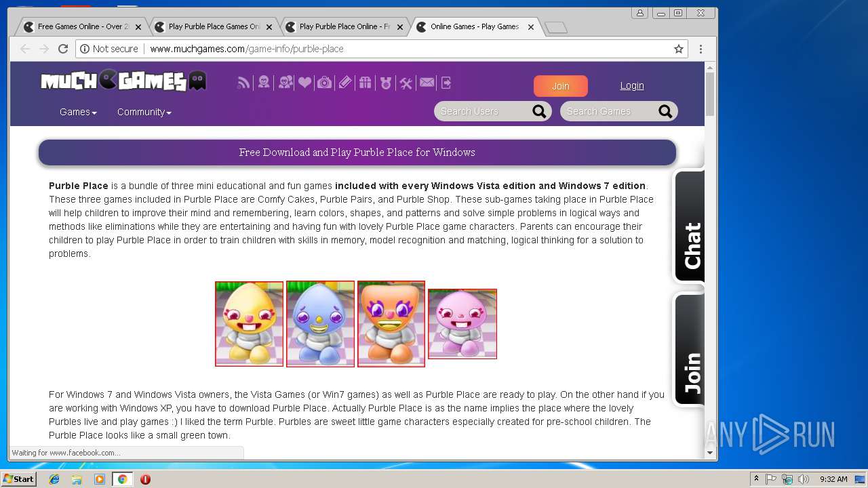
Task: Launch Internet Explorer from taskbar
Action: 54,479
